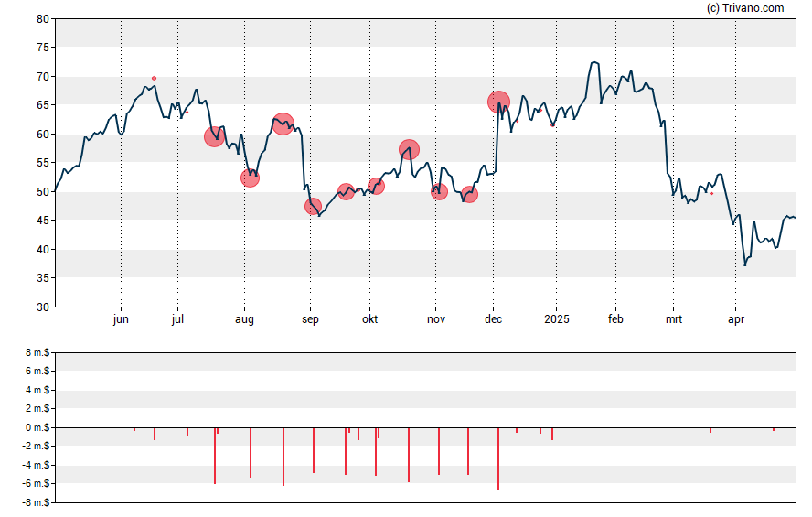Click the red circle marker in mid-November
The width and height of the screenshot is (812, 517).
pos(469,195)
